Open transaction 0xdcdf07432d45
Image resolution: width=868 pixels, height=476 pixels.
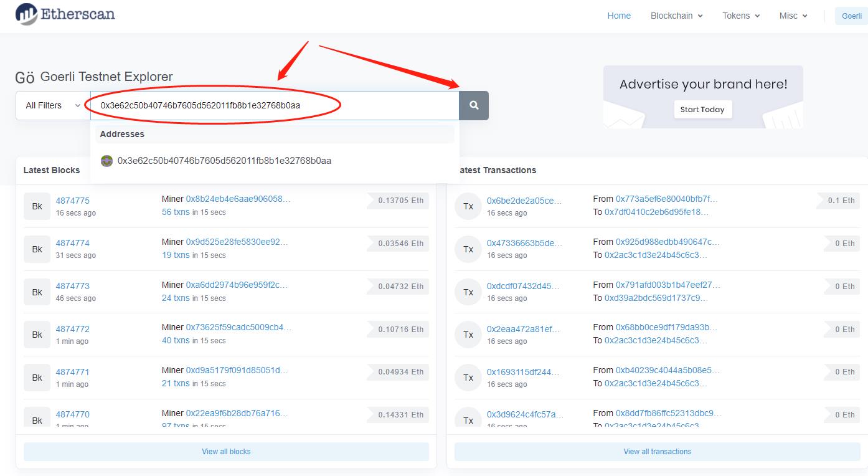pyautogui.click(x=523, y=286)
